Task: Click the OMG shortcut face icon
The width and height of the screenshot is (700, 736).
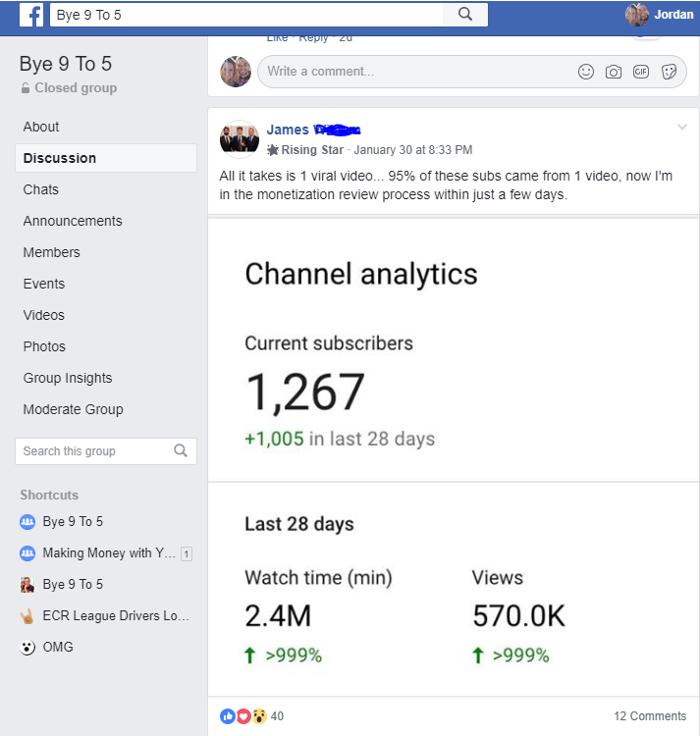Action: point(27,648)
